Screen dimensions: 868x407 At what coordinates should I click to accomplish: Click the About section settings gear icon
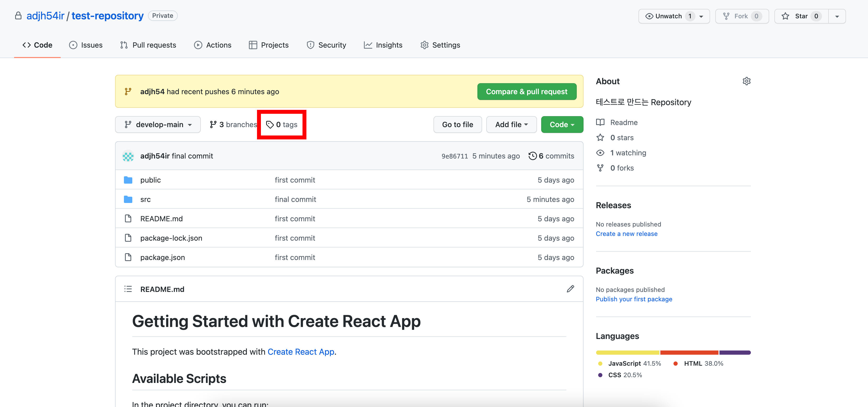[746, 81]
